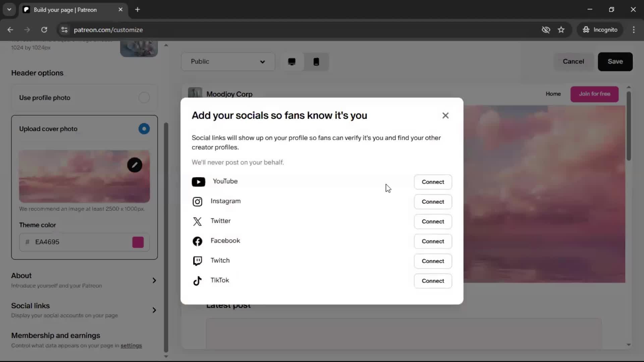Click the sidebar scroll down arrow
Viewport: 644px width, 362px height.
(166, 357)
